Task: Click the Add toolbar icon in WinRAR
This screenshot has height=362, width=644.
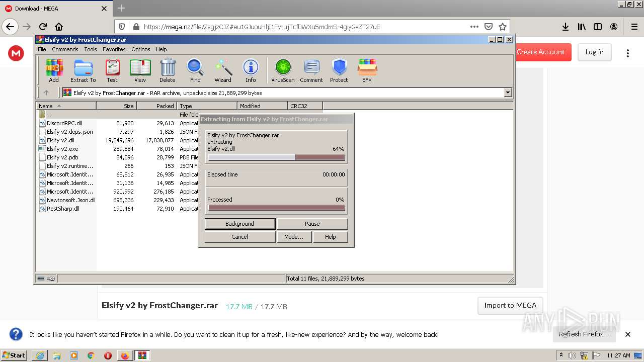Action: 54,70
